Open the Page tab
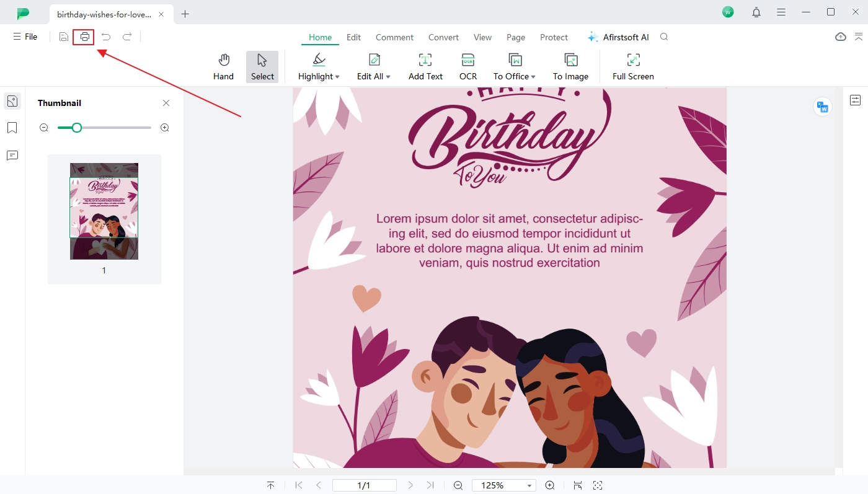Image resolution: width=868 pixels, height=494 pixels. coord(516,37)
